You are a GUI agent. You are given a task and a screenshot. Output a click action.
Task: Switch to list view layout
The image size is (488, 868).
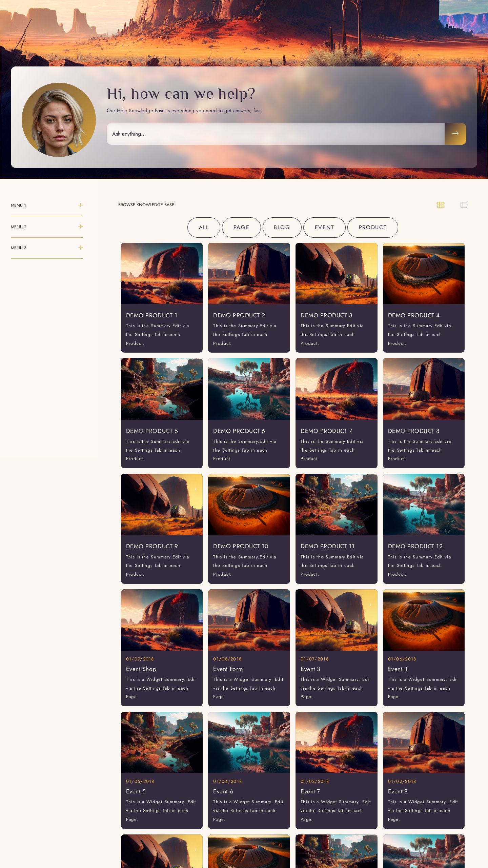click(x=464, y=205)
